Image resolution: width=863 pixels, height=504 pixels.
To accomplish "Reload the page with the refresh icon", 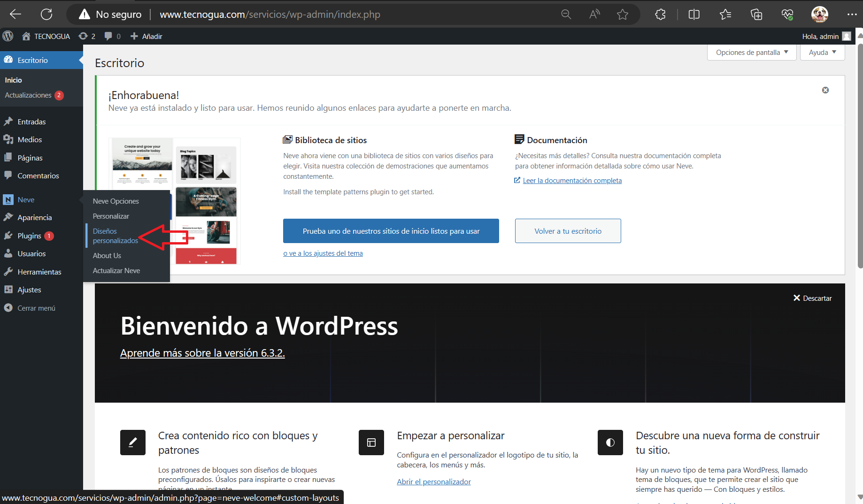I will pyautogui.click(x=46, y=14).
